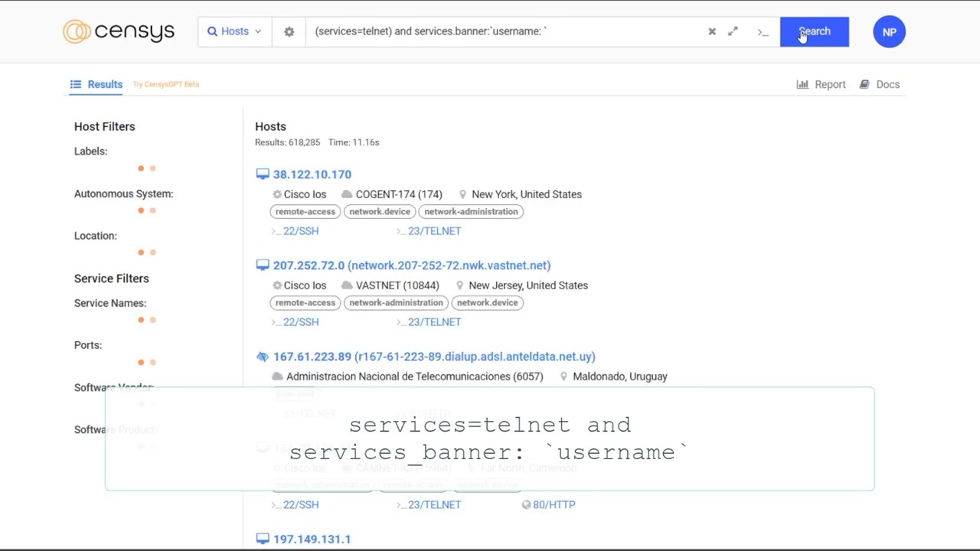Open the NP user profile avatar
The image size is (980, 551).
coord(889,31)
